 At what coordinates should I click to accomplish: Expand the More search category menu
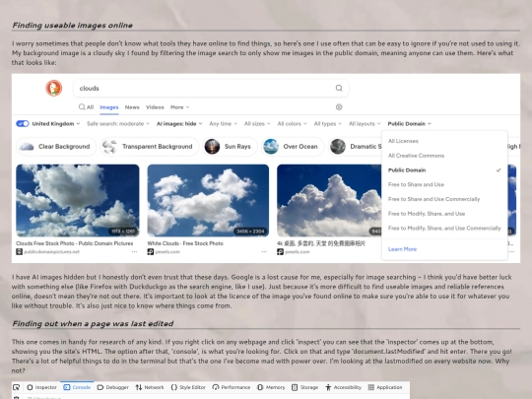180,107
